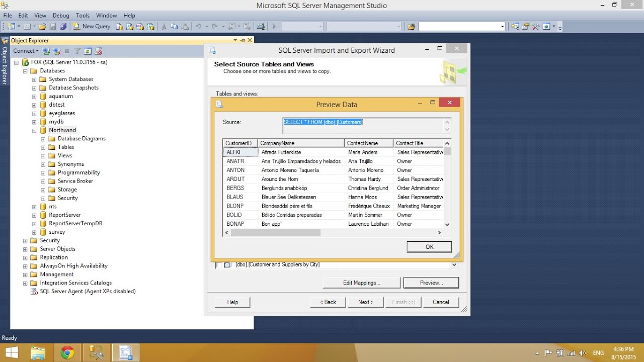Open a Database Engine Query icon
This screenshot has height=362, width=644.
pos(119,26)
